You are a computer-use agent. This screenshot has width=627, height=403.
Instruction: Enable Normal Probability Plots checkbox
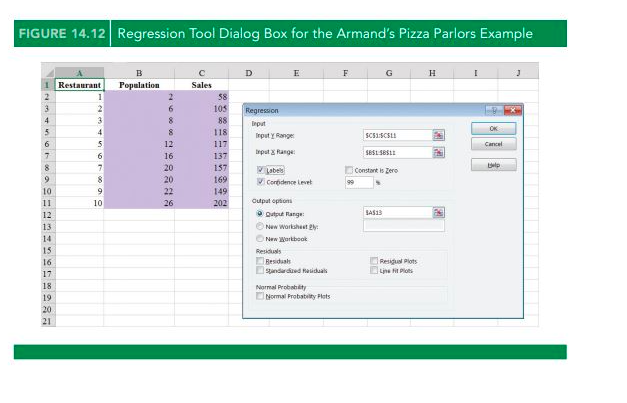(x=260, y=296)
